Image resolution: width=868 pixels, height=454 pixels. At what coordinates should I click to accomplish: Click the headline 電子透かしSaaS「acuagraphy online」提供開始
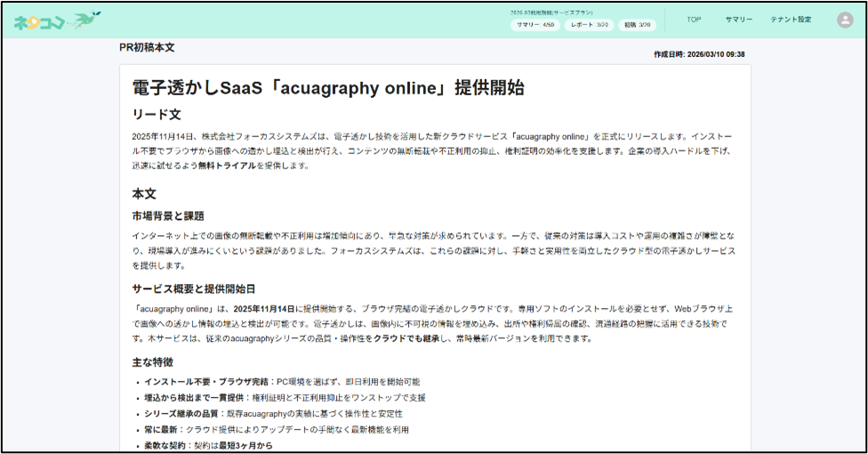point(327,87)
